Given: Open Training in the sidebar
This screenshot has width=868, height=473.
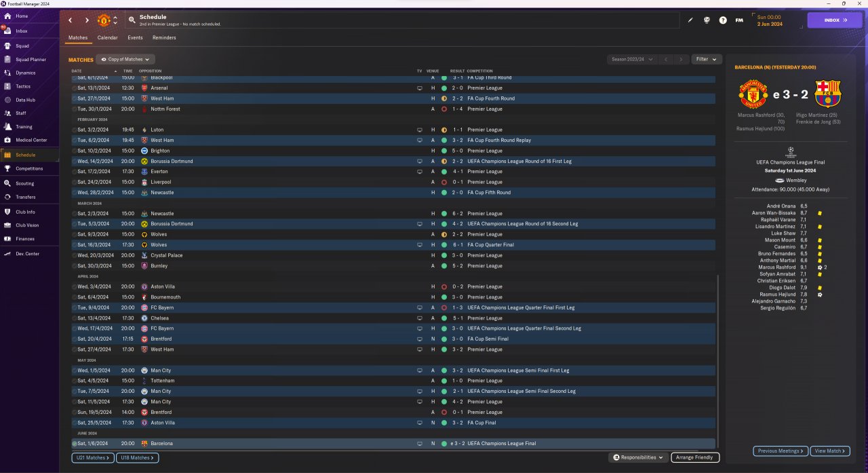Looking at the screenshot, I should tap(24, 127).
